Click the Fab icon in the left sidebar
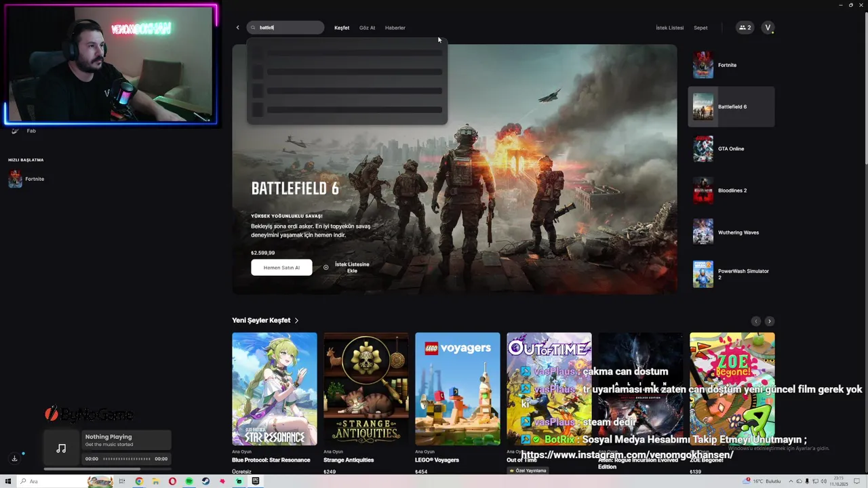Image resolution: width=868 pixels, height=488 pixels. (x=15, y=131)
